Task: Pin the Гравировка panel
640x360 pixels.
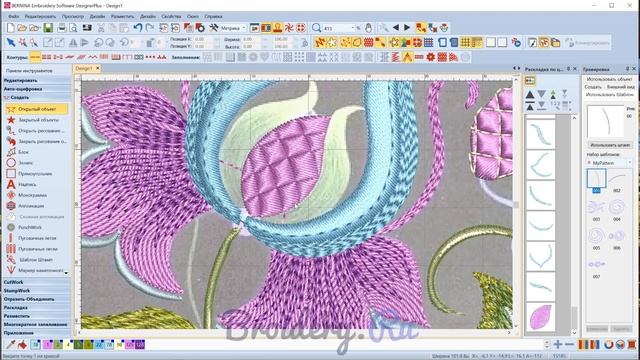Action: pos(627,69)
